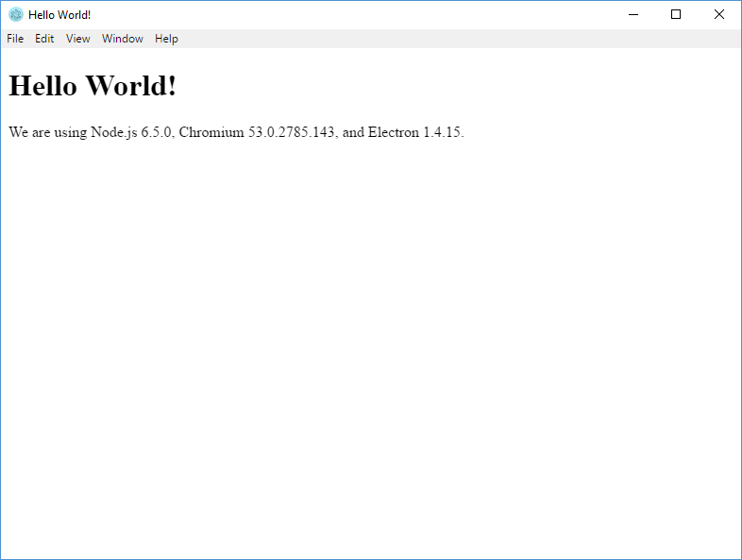Minimize the Hello World window
This screenshot has width=742, height=560.
coord(632,14)
